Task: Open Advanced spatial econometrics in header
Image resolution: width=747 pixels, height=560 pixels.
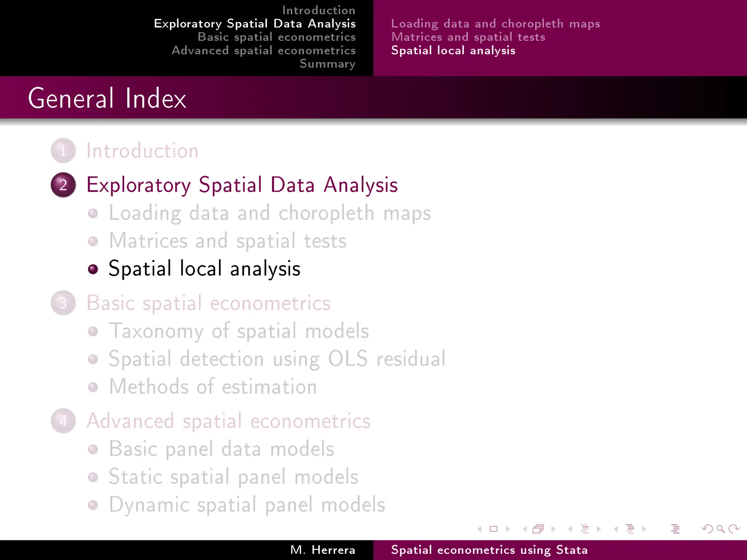Action: 264,50
